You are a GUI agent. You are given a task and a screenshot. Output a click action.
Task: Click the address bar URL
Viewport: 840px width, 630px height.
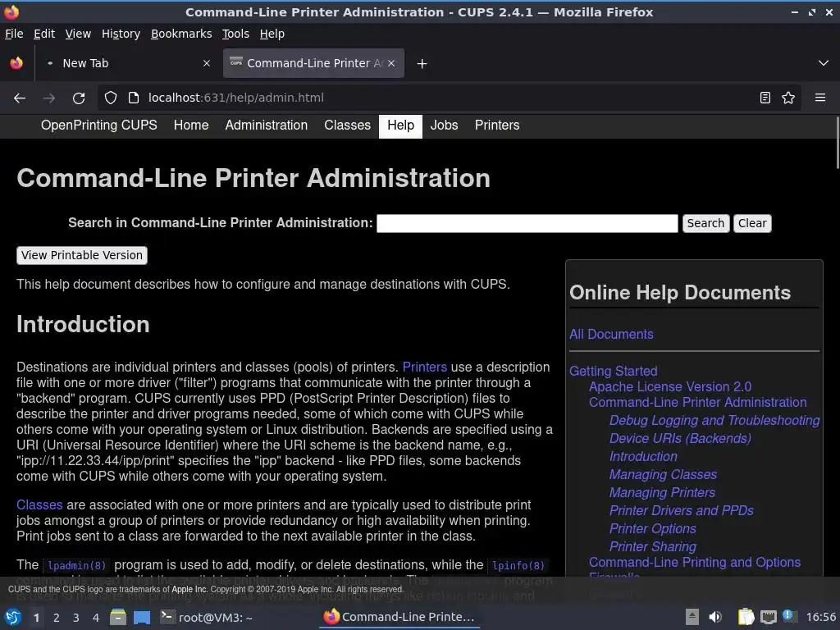click(x=235, y=98)
